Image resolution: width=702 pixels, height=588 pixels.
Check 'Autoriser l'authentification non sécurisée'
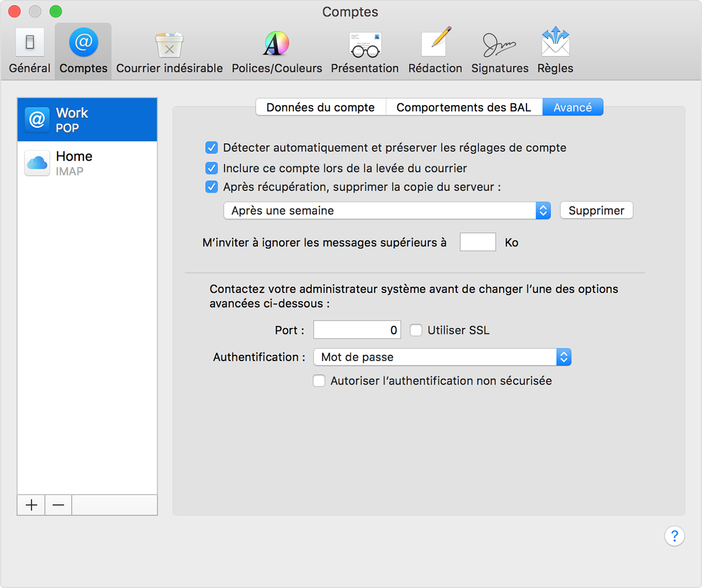tap(319, 381)
